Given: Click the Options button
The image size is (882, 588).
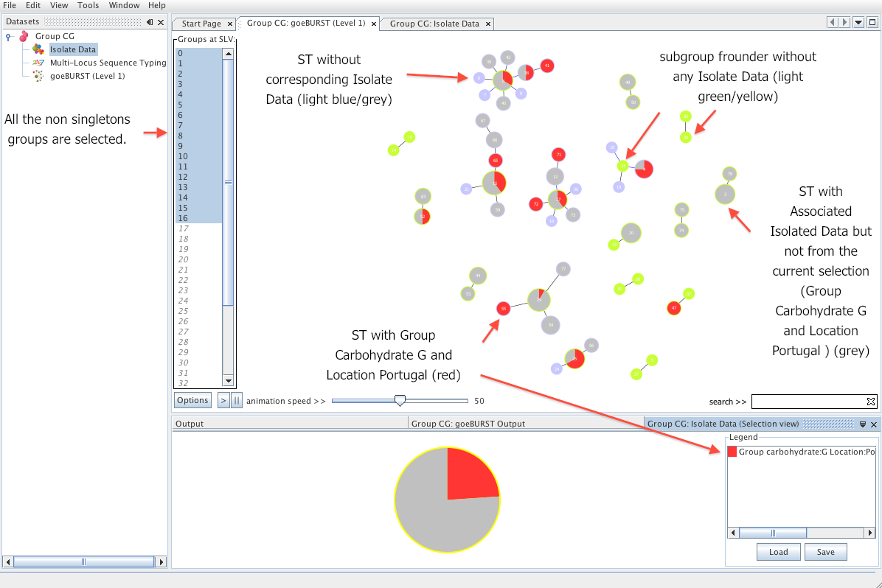Looking at the screenshot, I should tap(192, 401).
